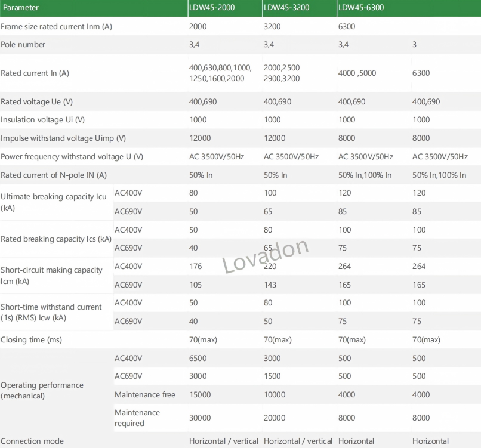Click 'Power frequency withstand voltage U (V)' label
The width and height of the screenshot is (481, 448).
click(72, 157)
